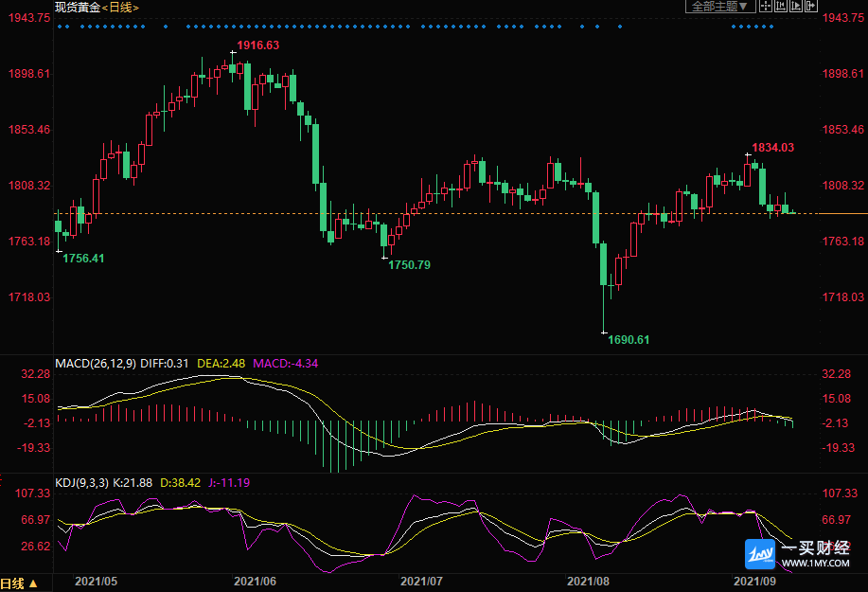This screenshot has width=868, height=592.
Task: Click the 1750.79 low price label
Action: [409, 264]
